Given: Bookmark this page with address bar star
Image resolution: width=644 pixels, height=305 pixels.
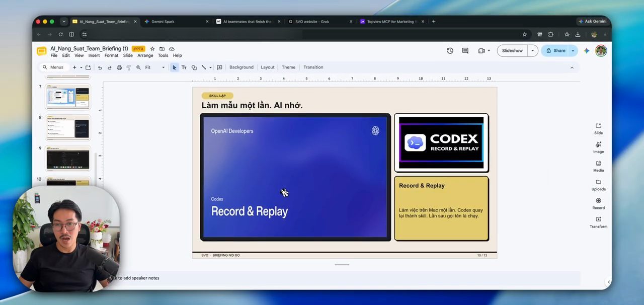Looking at the screenshot, I should coord(524,34).
